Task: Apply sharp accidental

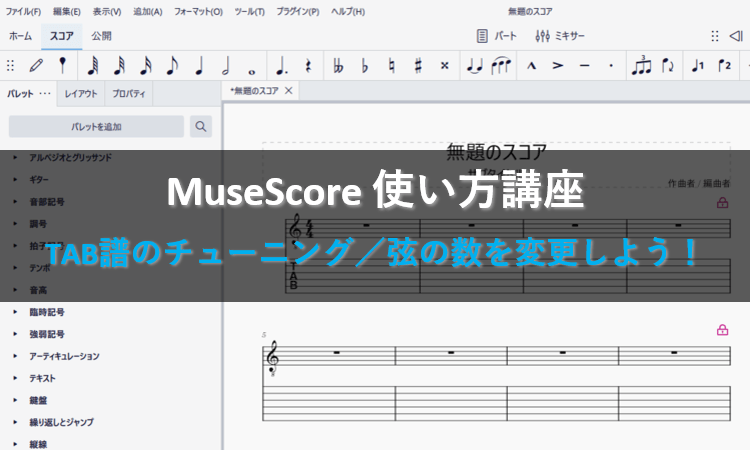Action: tap(418, 66)
